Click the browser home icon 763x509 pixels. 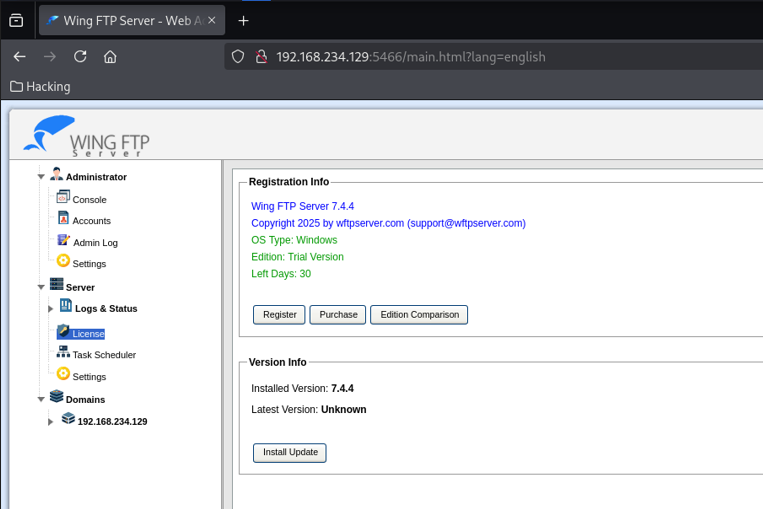(110, 57)
